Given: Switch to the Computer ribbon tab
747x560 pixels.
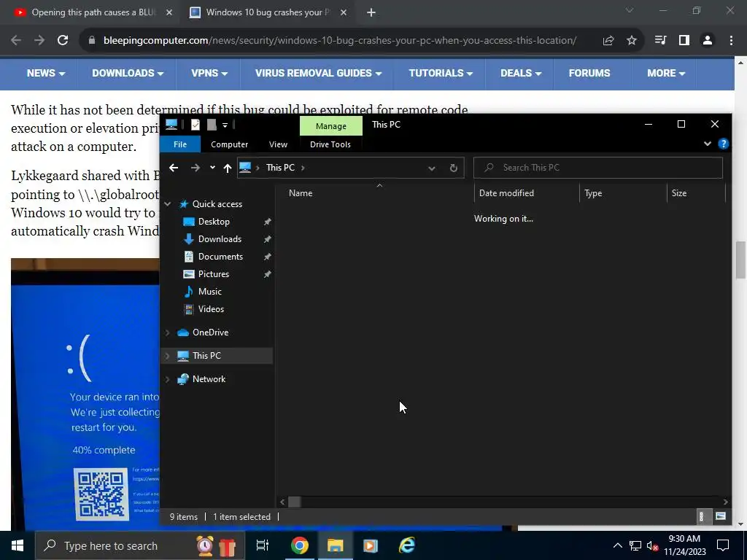Looking at the screenshot, I should 229,144.
